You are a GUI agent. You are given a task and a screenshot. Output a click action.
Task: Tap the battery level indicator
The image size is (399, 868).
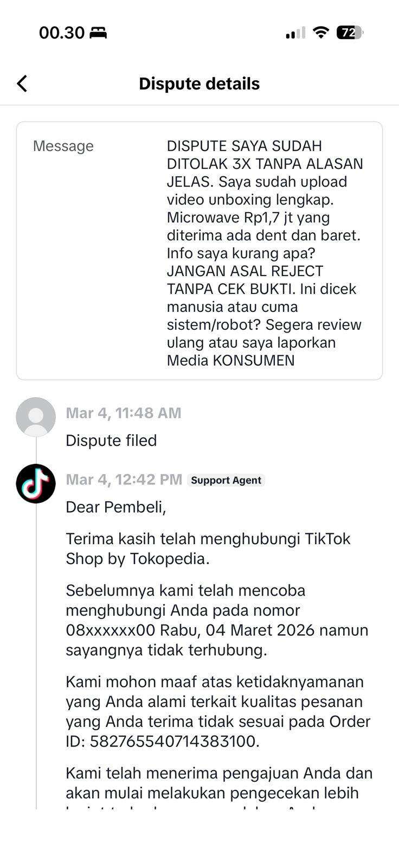[x=350, y=33]
